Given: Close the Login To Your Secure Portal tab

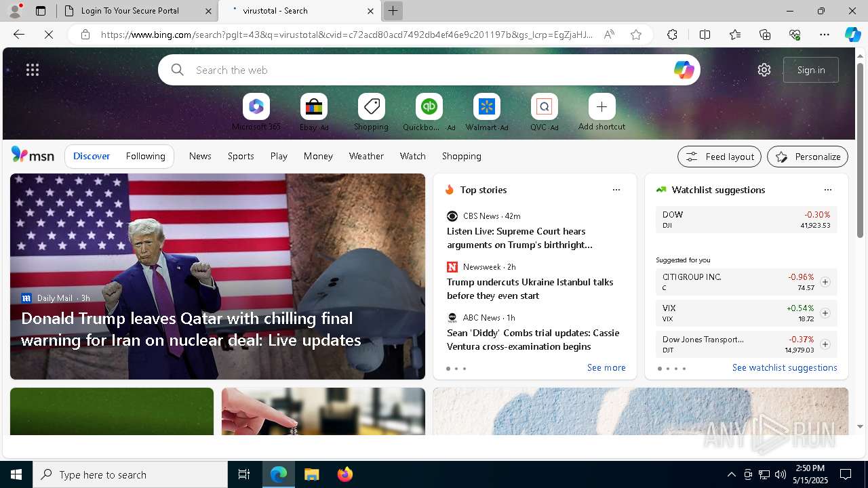Looking at the screenshot, I should tap(209, 11).
